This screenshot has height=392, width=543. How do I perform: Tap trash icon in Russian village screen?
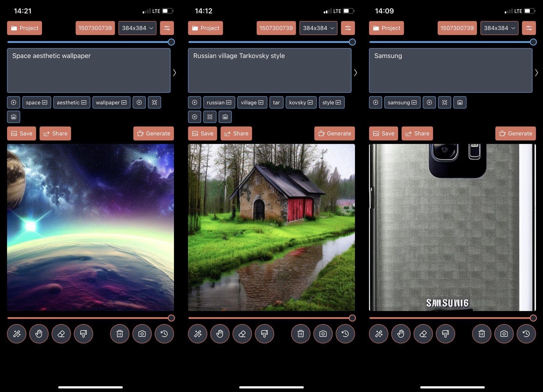tap(301, 334)
